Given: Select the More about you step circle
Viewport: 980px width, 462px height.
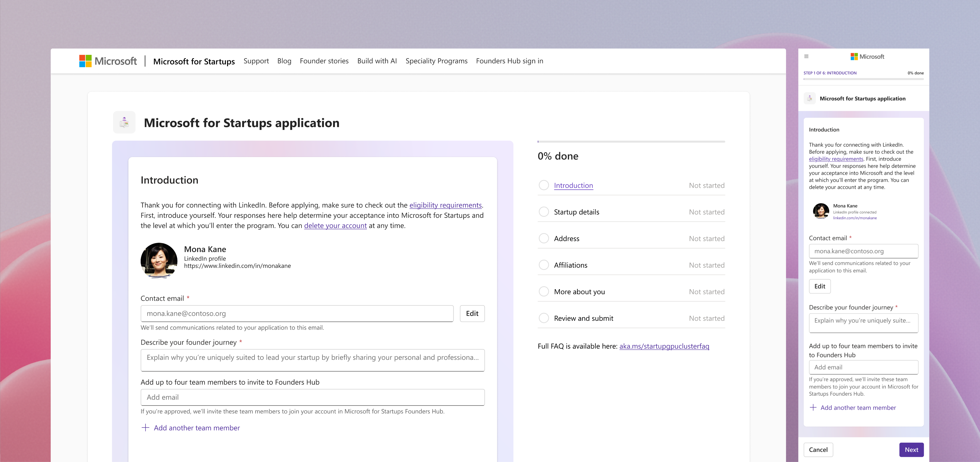Looking at the screenshot, I should (544, 292).
